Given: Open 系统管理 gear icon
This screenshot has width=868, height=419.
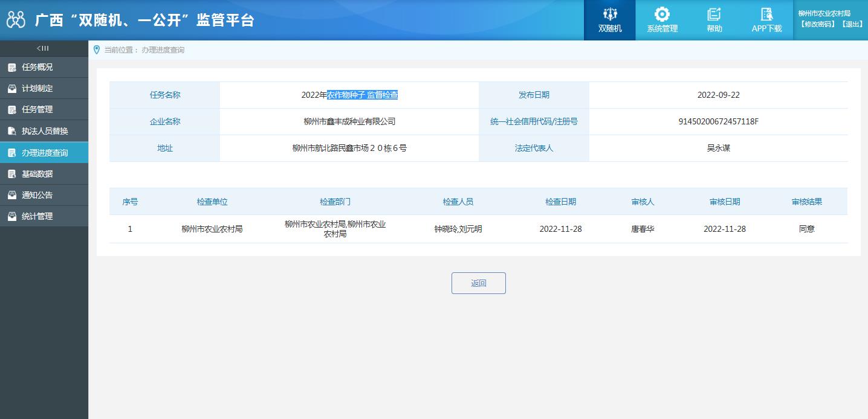Looking at the screenshot, I should tap(662, 14).
